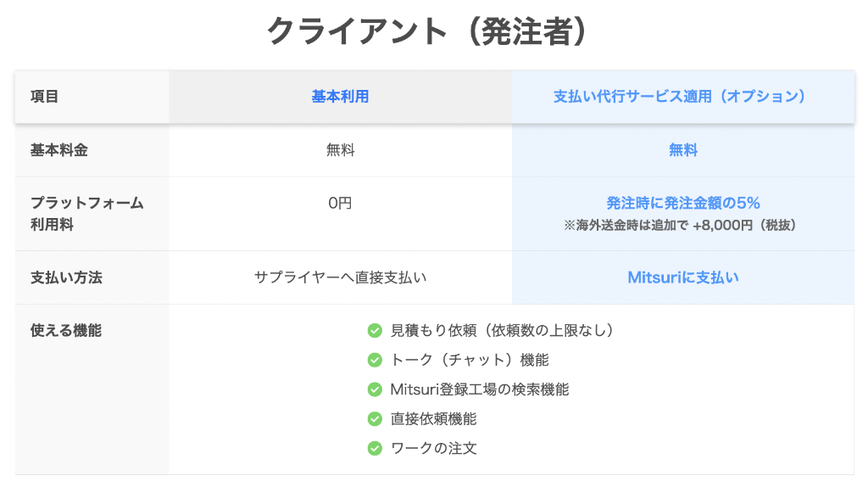The image size is (868, 487).
Task: Click the プラットフォーム利用料 row label
Action: tap(87, 214)
